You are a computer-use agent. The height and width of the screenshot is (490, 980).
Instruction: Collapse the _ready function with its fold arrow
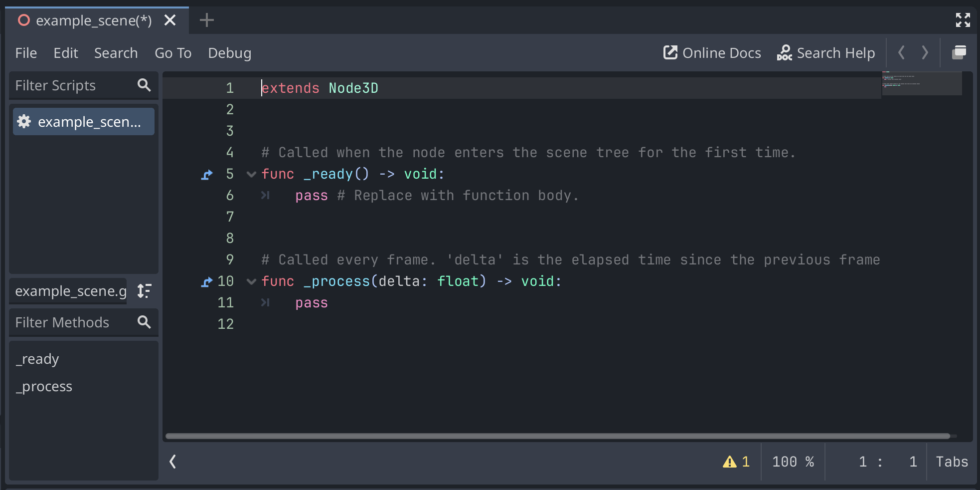tap(251, 174)
